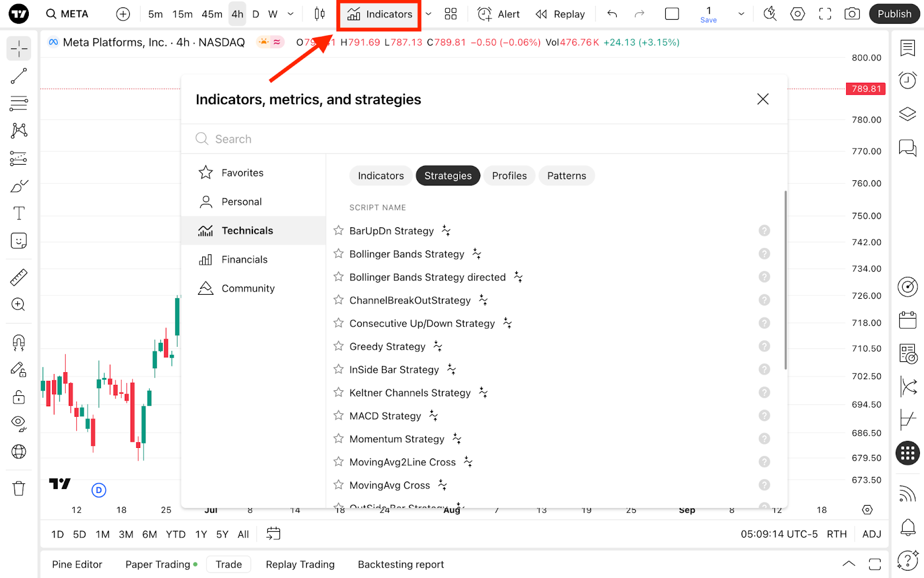Viewport: 924px width, 578px height.
Task: Open the Community scripts category
Action: 254,288
